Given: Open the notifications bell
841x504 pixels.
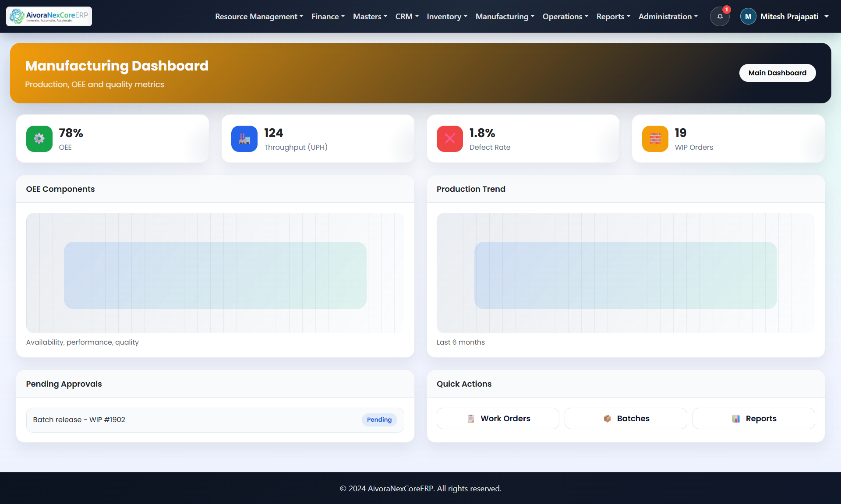Looking at the screenshot, I should pos(720,17).
